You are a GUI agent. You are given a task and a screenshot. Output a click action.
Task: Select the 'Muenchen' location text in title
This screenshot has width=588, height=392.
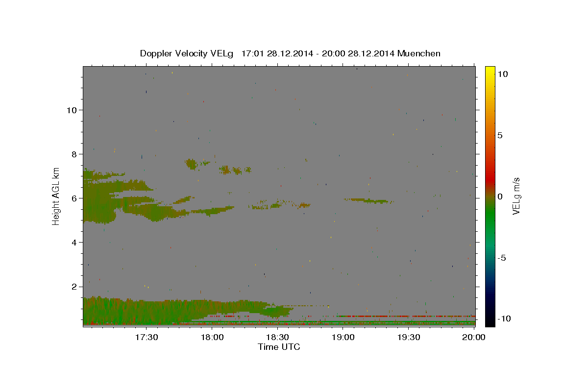[419, 53]
